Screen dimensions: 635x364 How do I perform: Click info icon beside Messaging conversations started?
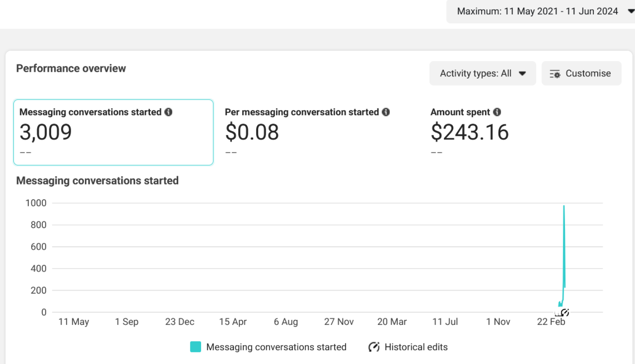pos(168,112)
